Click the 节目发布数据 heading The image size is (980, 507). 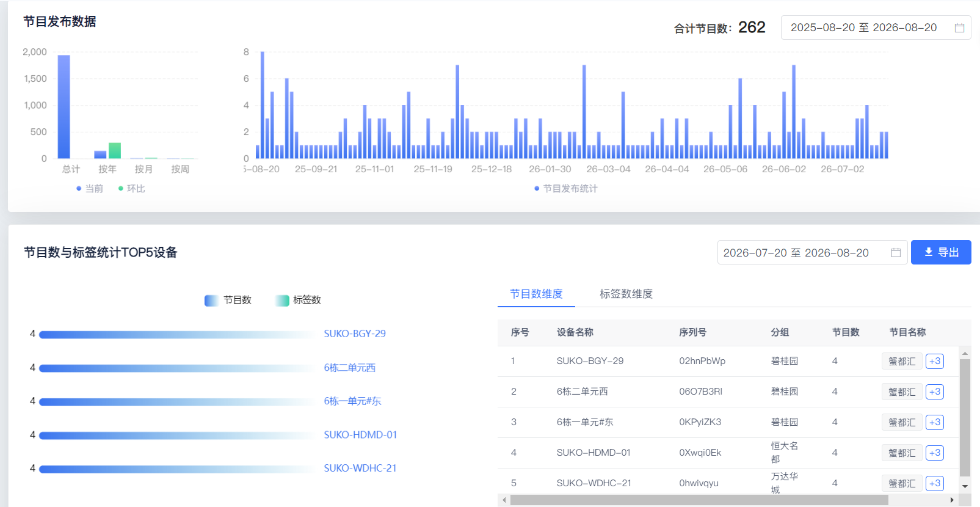(x=60, y=21)
